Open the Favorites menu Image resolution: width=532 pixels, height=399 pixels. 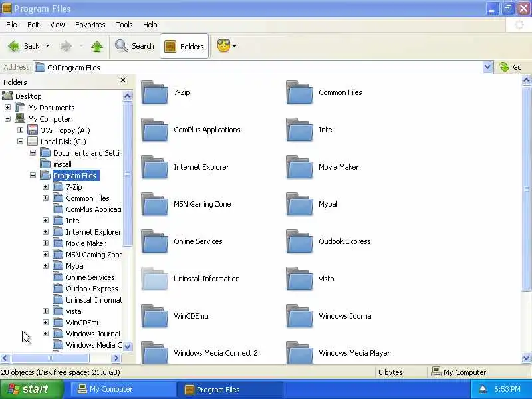point(90,25)
